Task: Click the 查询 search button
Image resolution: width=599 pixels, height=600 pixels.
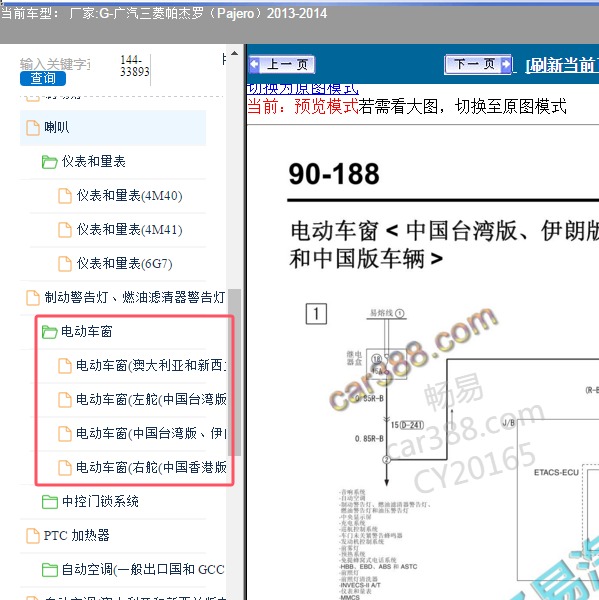Action: tap(43, 78)
